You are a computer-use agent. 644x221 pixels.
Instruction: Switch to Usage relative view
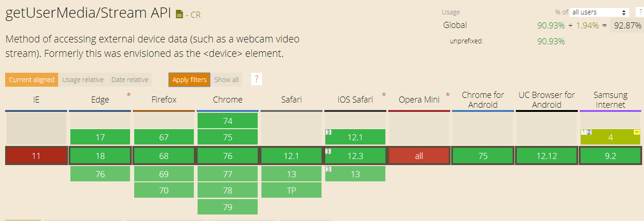click(83, 80)
